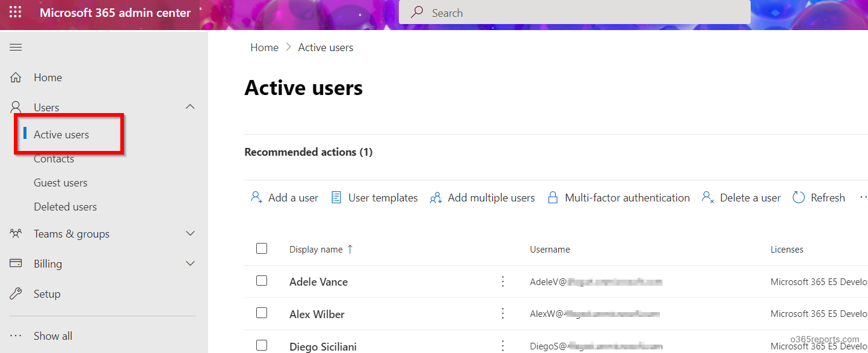Open Diego Siciliani row options menu
The image size is (868, 353).
[x=503, y=346]
